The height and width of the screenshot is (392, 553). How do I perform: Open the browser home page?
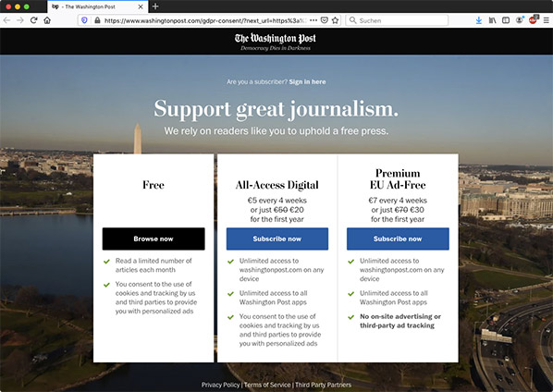(47, 20)
